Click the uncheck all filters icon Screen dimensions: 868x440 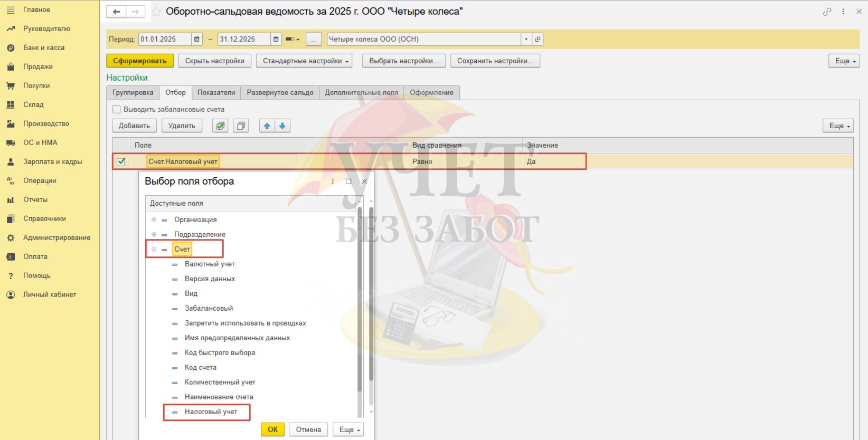pyautogui.click(x=241, y=126)
